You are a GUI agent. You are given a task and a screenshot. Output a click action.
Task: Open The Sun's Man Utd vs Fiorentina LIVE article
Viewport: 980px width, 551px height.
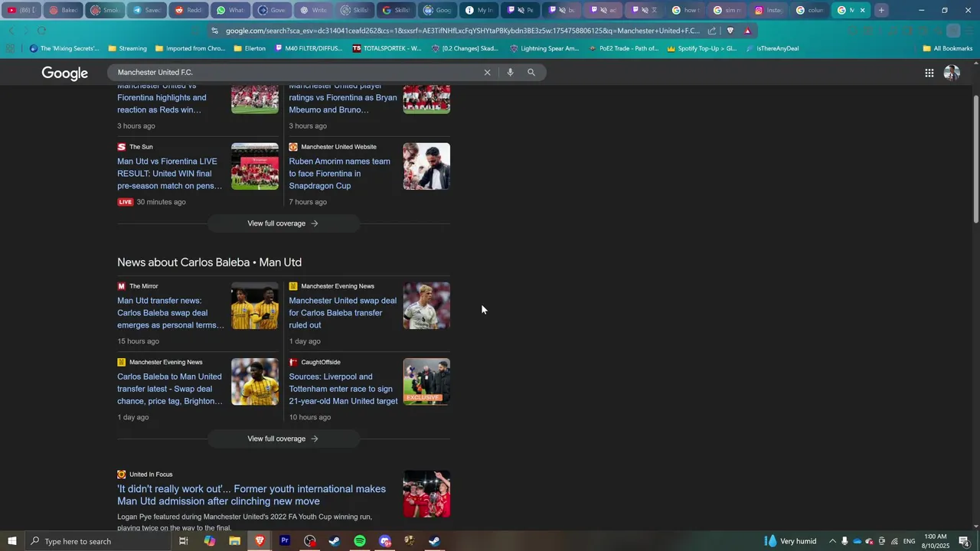click(170, 174)
